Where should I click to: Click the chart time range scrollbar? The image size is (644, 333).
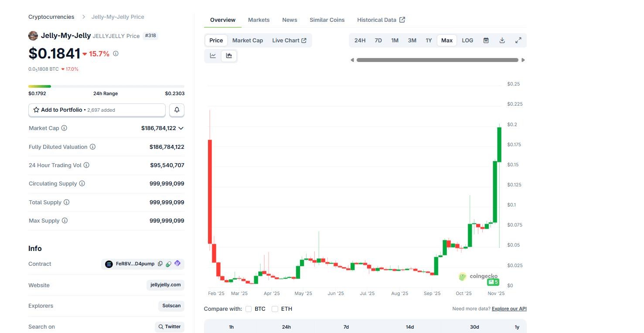point(437,60)
